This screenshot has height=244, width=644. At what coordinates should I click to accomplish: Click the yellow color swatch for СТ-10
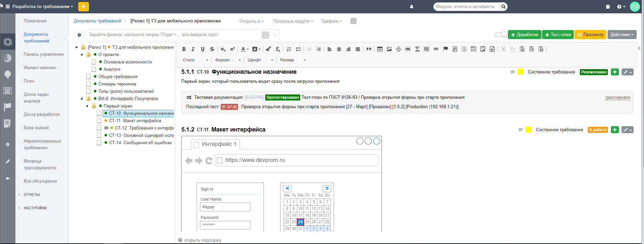coord(521,72)
